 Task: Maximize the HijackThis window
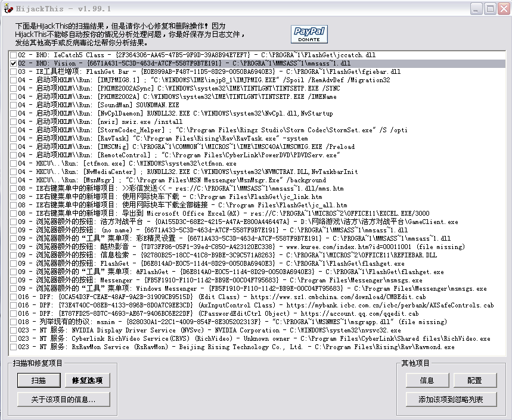tap(490, 9)
